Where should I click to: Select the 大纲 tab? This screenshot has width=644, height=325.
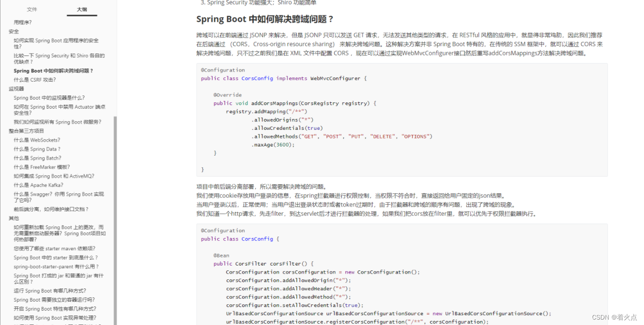[x=82, y=9]
